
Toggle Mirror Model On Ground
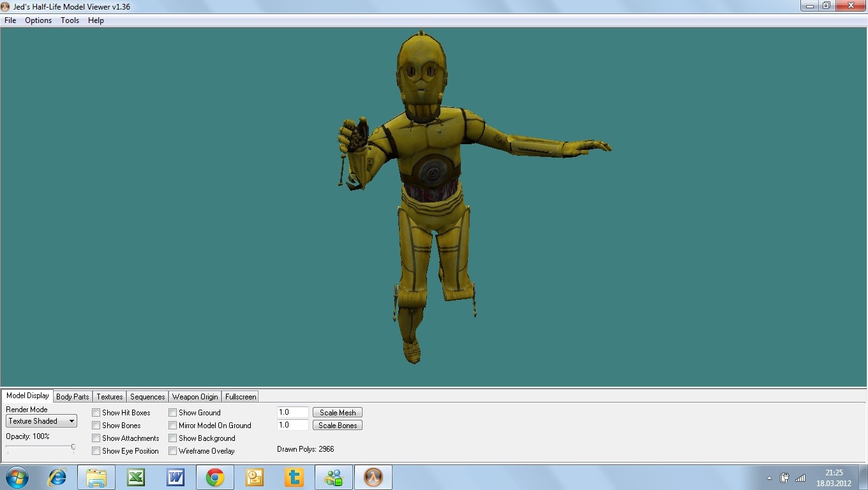(173, 426)
